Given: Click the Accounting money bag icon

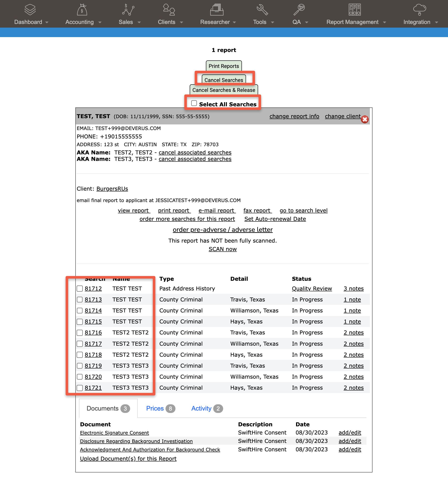Looking at the screenshot, I should click(x=82, y=10).
